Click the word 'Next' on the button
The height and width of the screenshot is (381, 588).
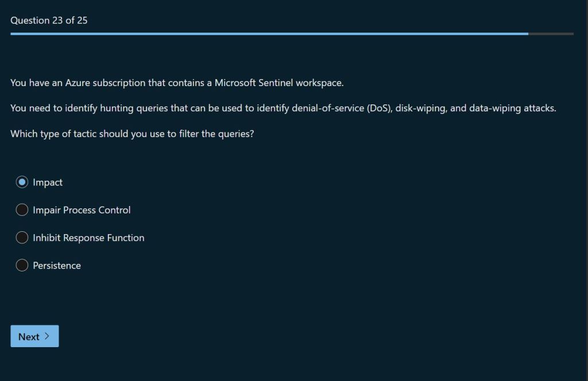[29, 337]
